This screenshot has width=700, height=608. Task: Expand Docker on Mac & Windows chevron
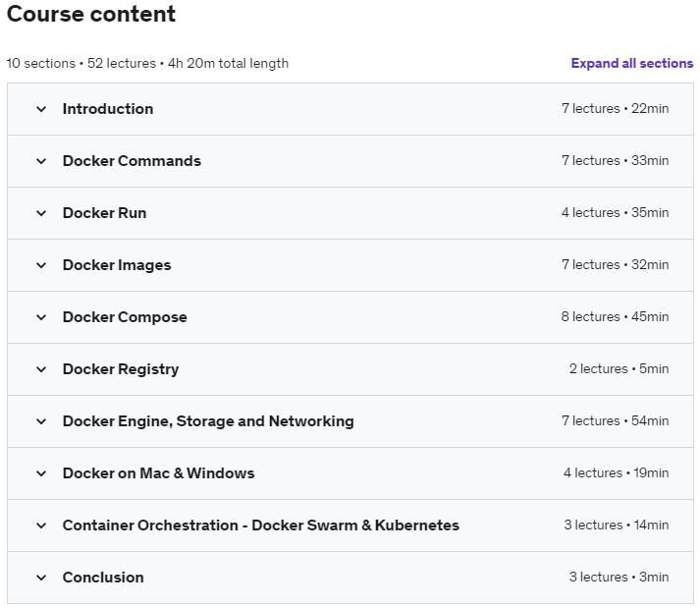(x=41, y=473)
